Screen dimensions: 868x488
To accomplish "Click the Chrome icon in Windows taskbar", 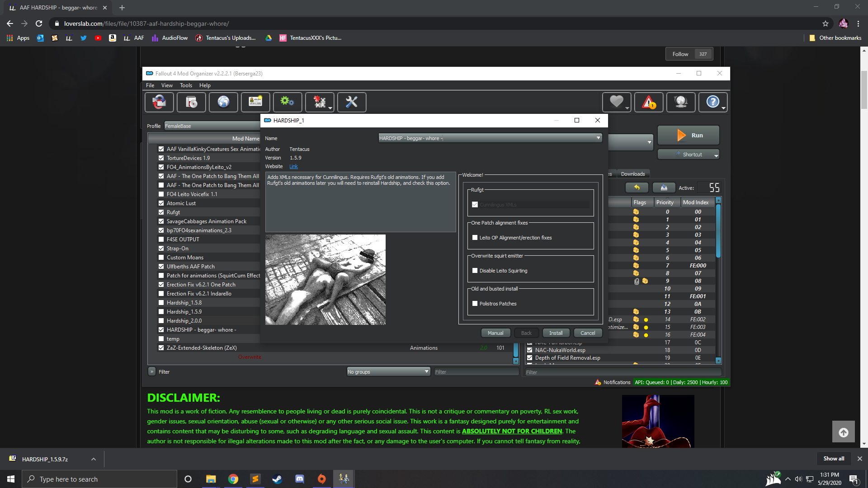I will tap(233, 479).
